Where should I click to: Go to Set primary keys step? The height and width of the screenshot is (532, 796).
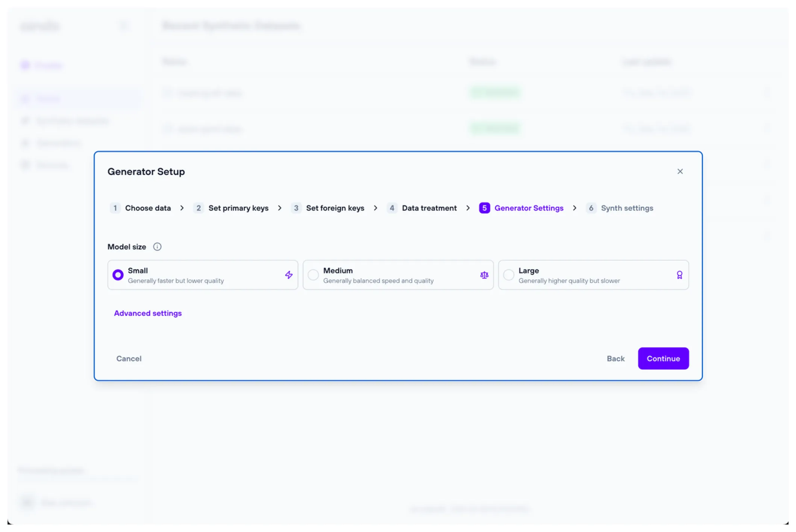click(238, 208)
